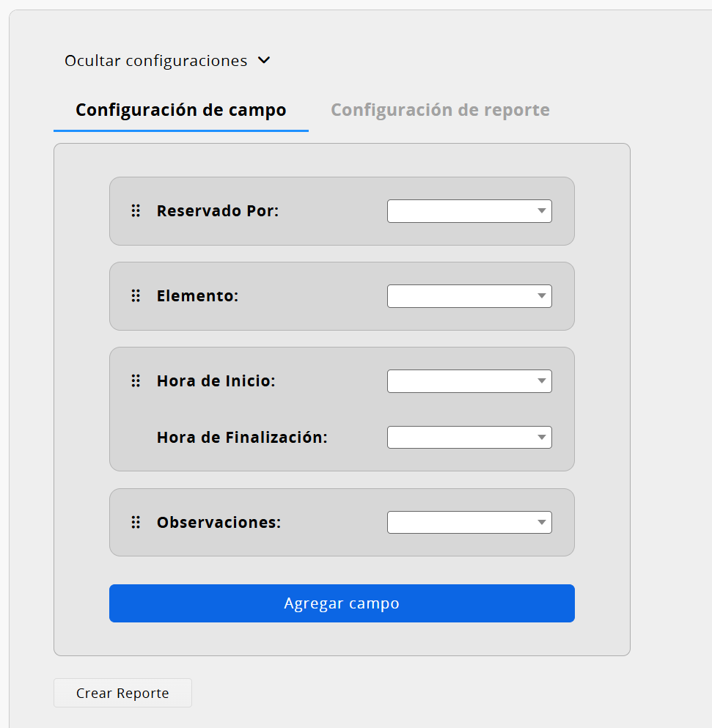
Task: Click the chevron next to Ocultar configuraciones
Action: 264,60
